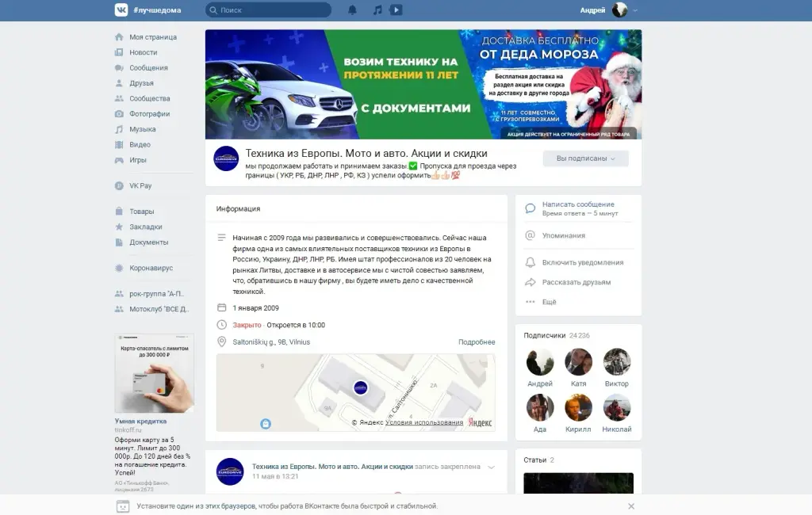This screenshot has width=812, height=515.
Task: Click the notifications bell in group actions
Action: point(530,262)
